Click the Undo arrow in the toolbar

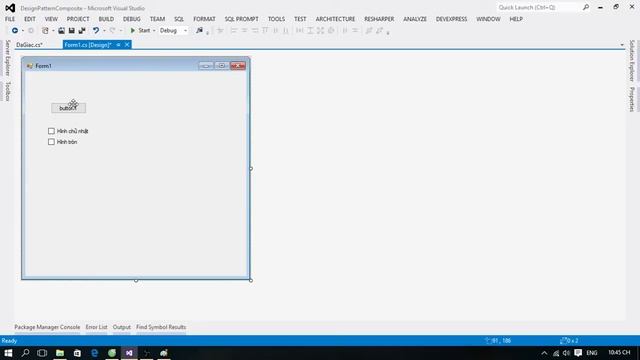(96, 31)
